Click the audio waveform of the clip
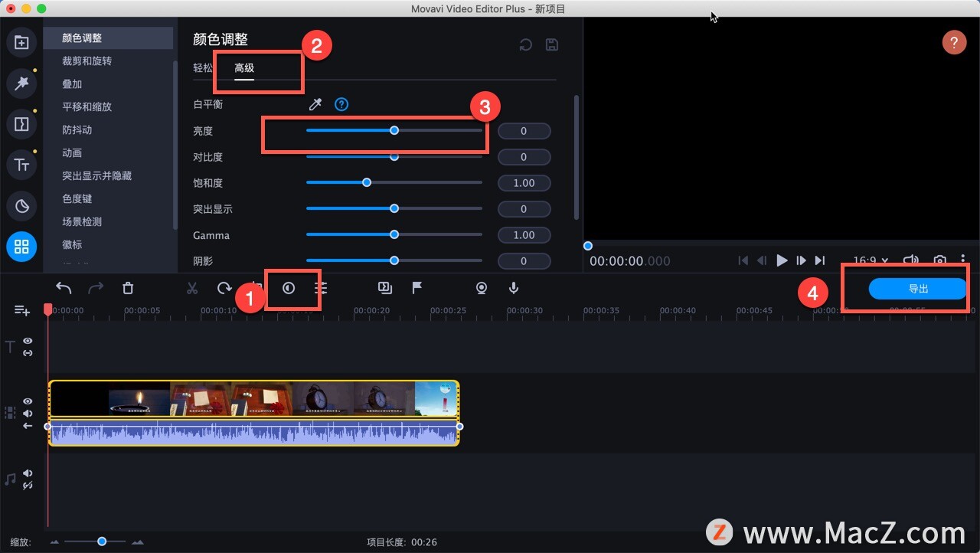Screen dimensions: 980x553 (x=253, y=432)
